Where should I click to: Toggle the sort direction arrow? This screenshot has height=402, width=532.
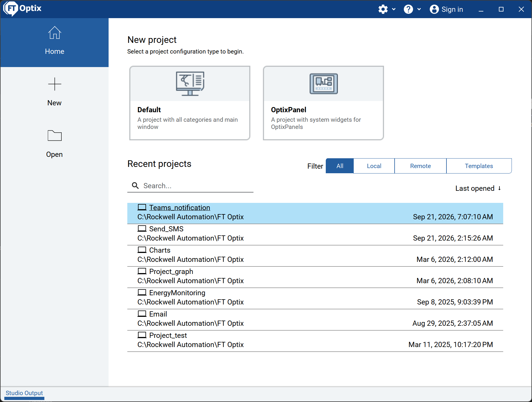tap(499, 188)
